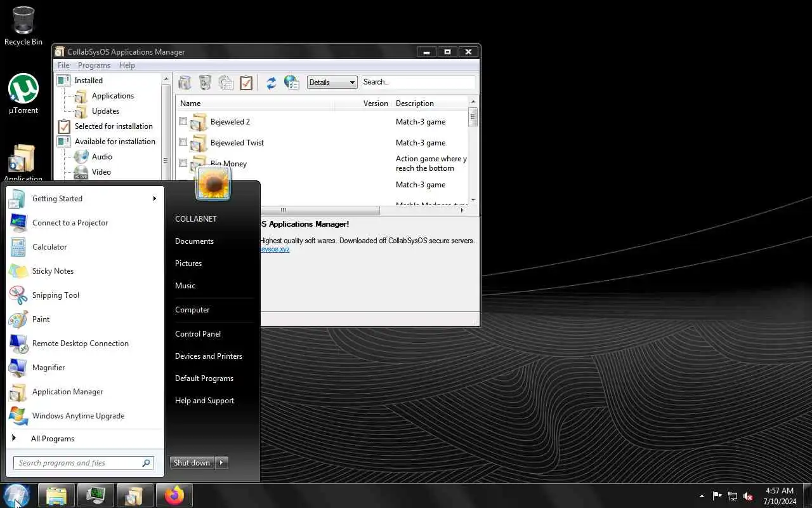This screenshot has height=508, width=812.
Task: Click the monitor icon in the taskbar
Action: click(95, 495)
